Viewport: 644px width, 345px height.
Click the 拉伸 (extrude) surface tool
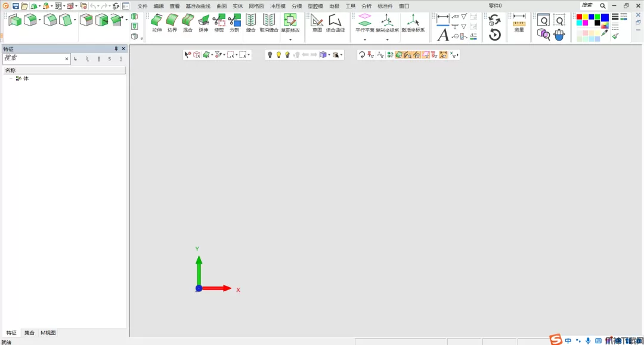[x=157, y=23]
